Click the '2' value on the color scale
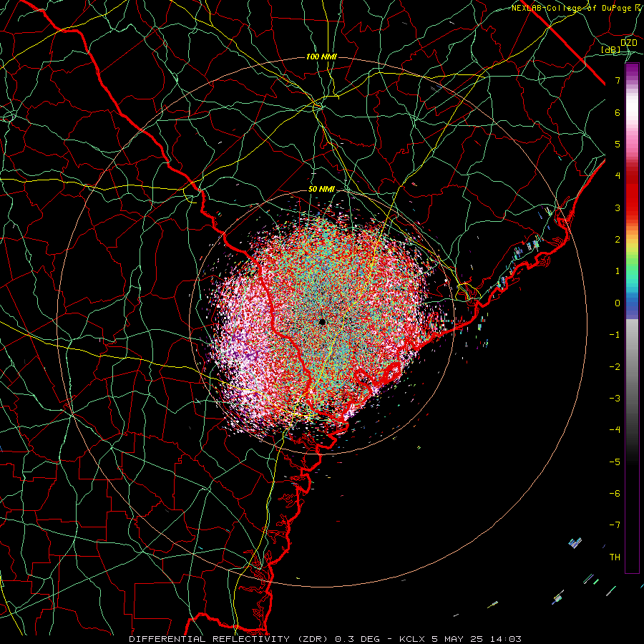This screenshot has width=644, height=644. 618,240
